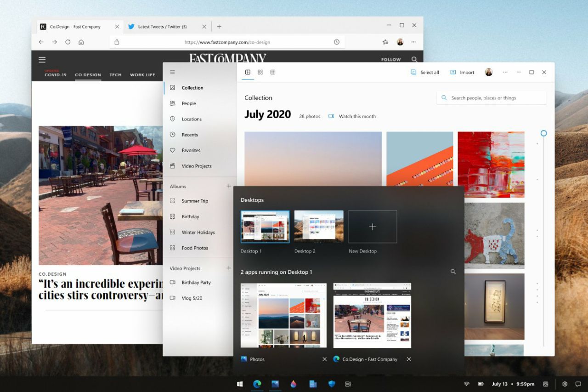Screen dimensions: 588x392
Task: Click Fast Company site search icon
Action: (x=414, y=59)
